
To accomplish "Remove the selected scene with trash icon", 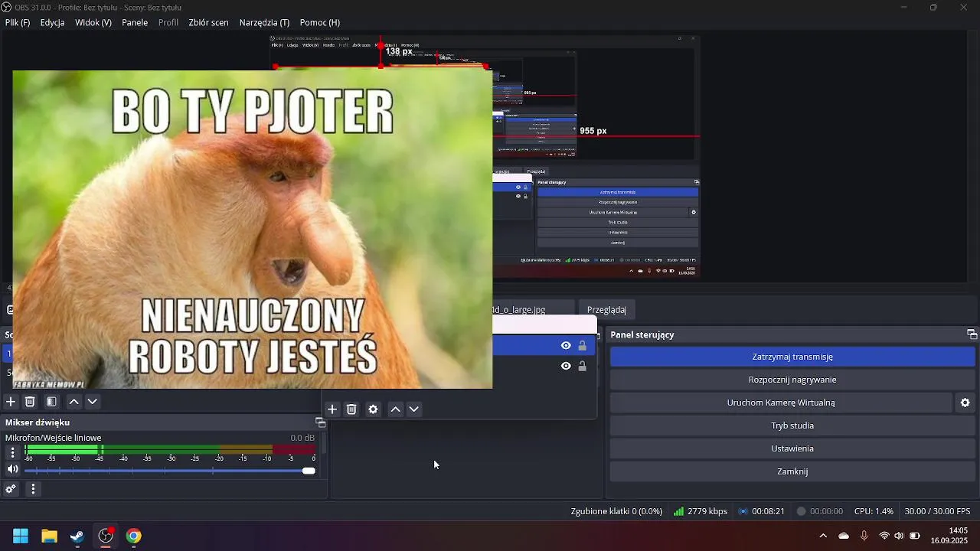I will (x=30, y=402).
